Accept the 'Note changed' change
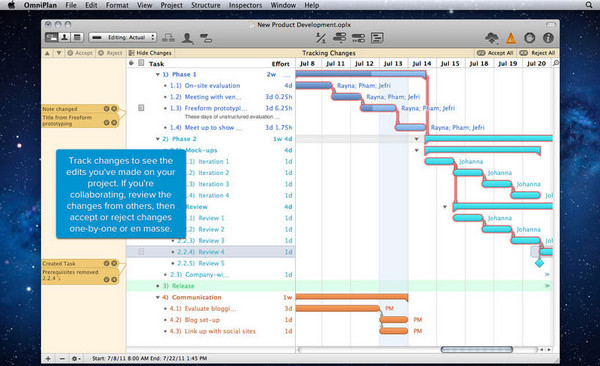This screenshot has height=366, width=600. [106, 109]
